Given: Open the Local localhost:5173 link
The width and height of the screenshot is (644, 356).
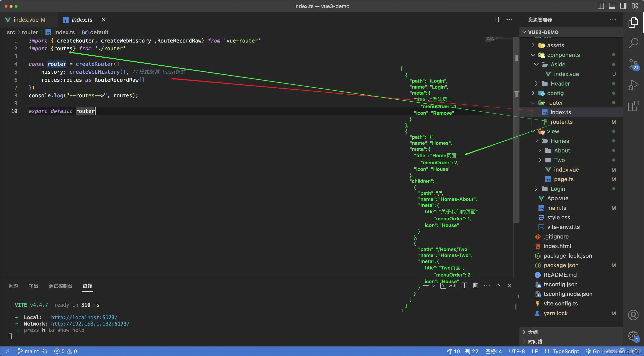Looking at the screenshot, I should [84, 317].
